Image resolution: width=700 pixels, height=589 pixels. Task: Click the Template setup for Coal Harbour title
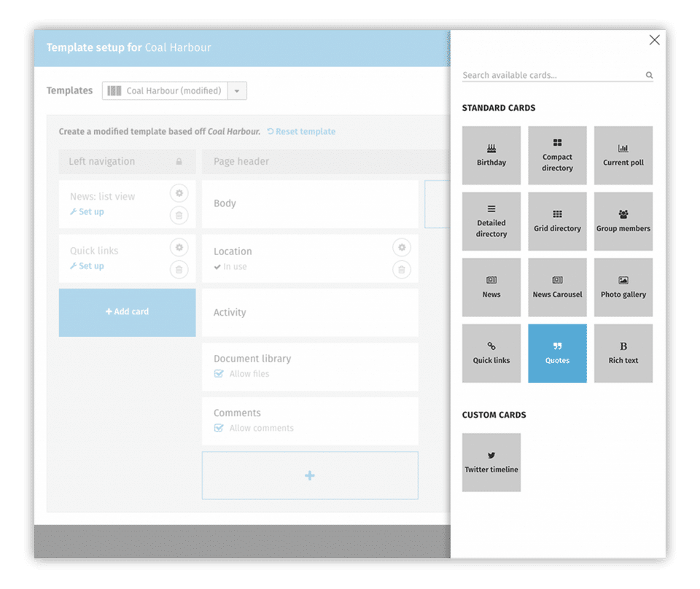click(128, 47)
